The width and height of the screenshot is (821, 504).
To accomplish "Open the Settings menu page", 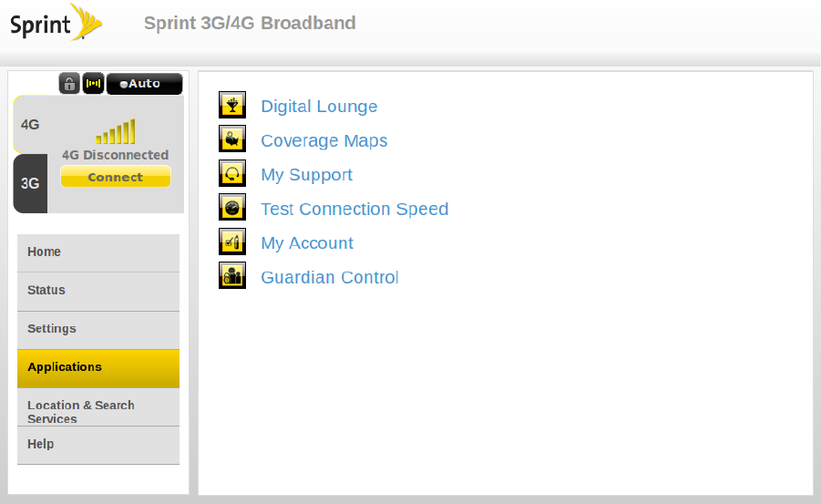I will pyautogui.click(x=98, y=329).
